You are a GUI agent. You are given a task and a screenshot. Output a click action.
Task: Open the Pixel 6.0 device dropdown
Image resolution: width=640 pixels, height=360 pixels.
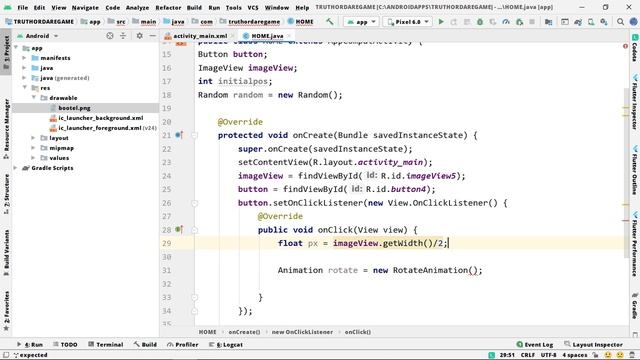(408, 22)
